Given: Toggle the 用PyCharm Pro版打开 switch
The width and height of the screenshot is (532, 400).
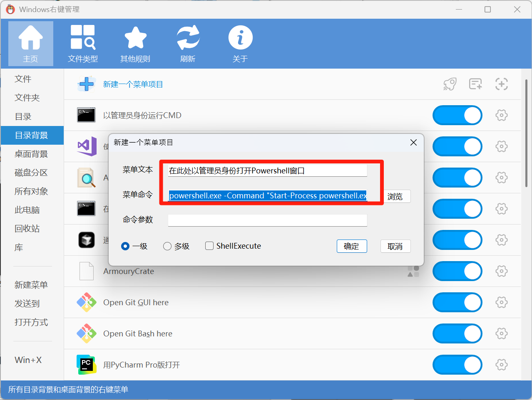Looking at the screenshot, I should click(x=457, y=365).
